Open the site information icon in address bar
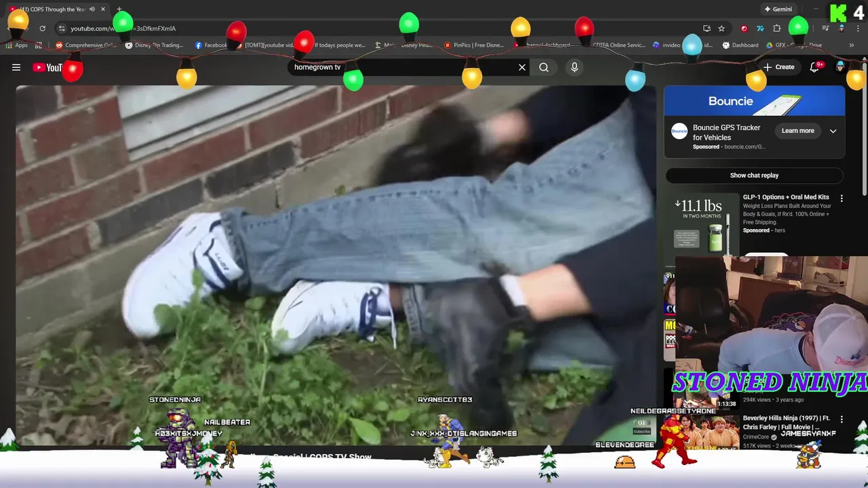868x488 pixels. click(x=62, y=28)
